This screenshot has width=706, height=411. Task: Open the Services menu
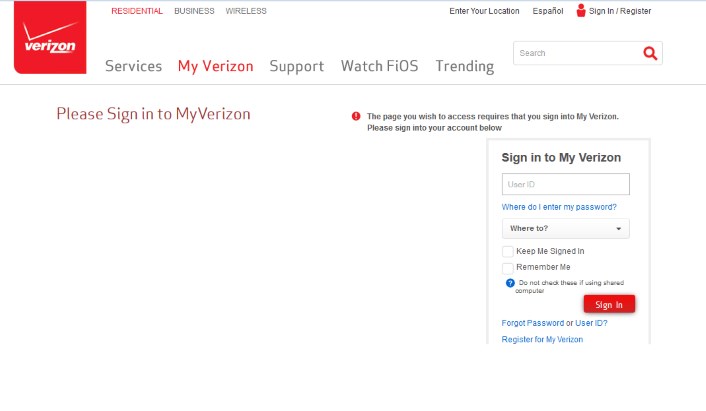(133, 66)
